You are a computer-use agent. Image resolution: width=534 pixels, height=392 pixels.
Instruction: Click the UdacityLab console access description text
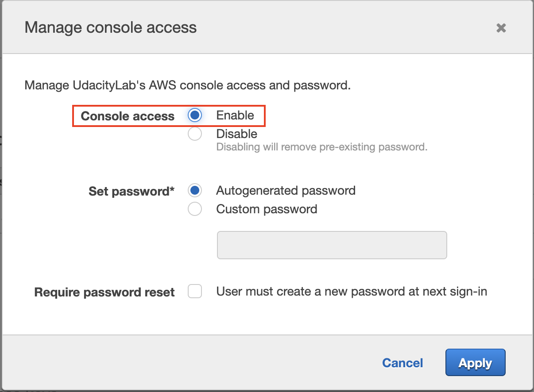(188, 85)
